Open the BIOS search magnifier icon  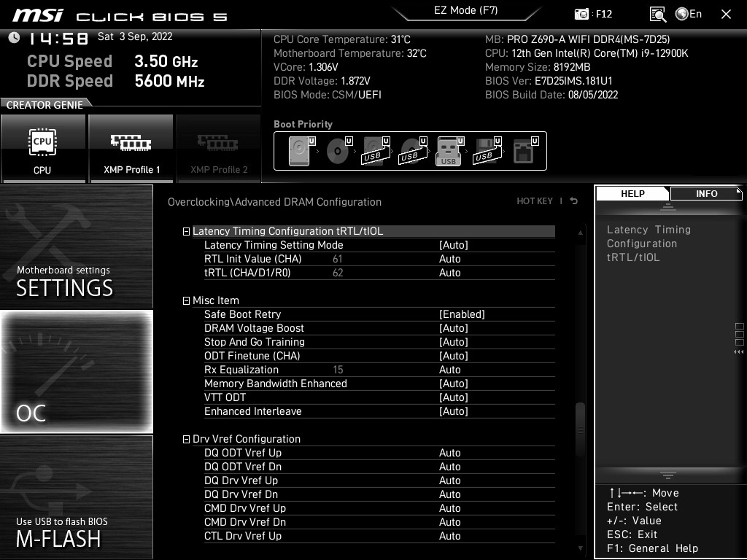(658, 15)
